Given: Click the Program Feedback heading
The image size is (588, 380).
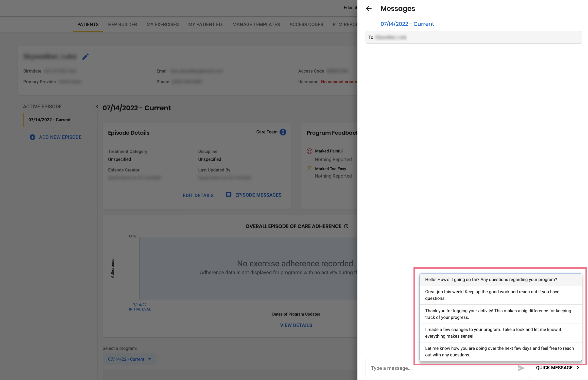Looking at the screenshot, I should click(x=332, y=133).
